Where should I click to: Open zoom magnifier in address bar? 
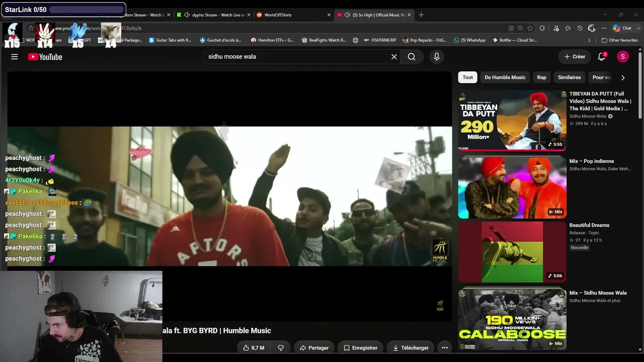tap(520, 28)
